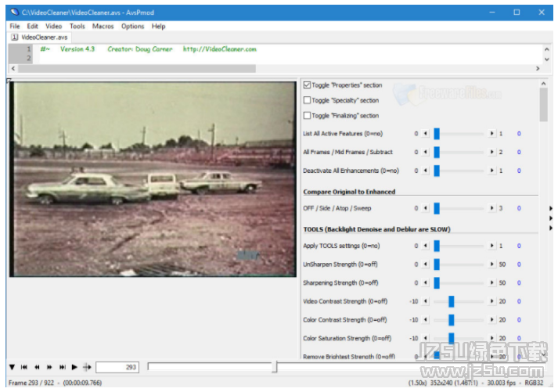Click the Apply TOOLS settings slider handle
This screenshot has width=558, height=392.
[437, 246]
